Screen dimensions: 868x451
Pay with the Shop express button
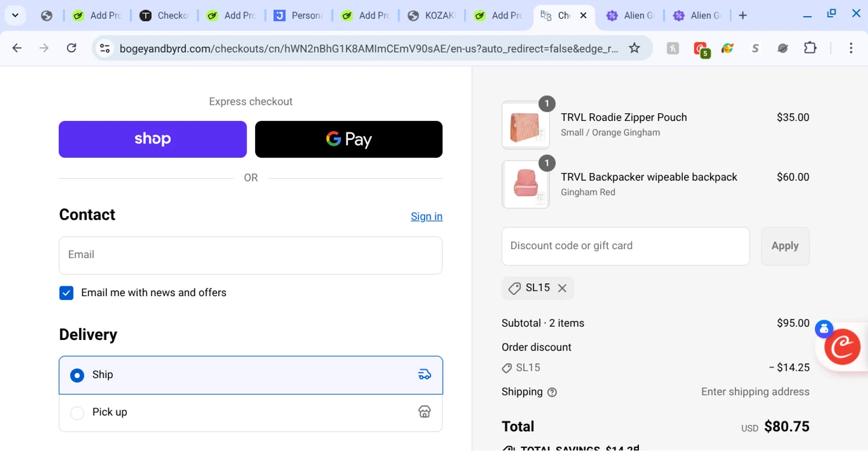[x=153, y=139]
